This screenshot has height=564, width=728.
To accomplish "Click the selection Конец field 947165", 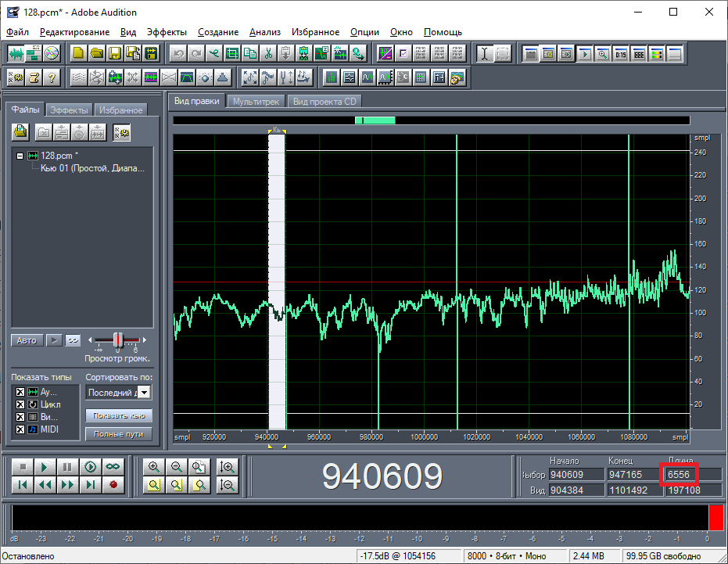I will click(635, 475).
